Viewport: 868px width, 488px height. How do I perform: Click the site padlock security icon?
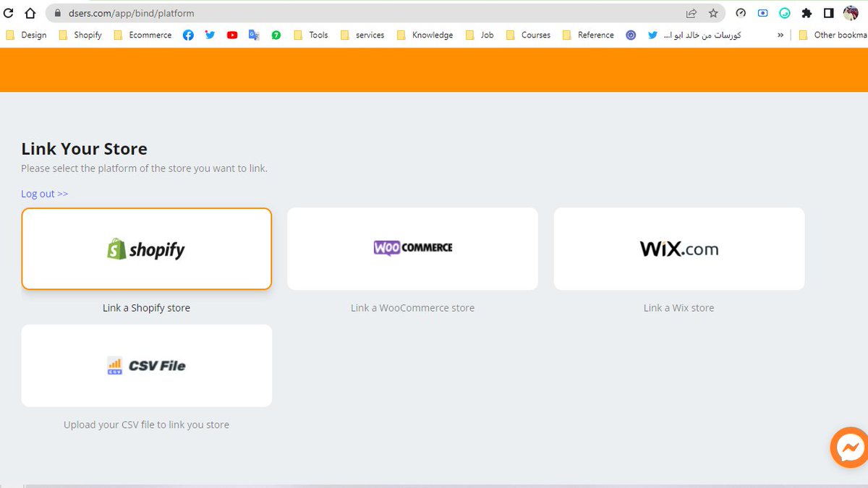pyautogui.click(x=58, y=13)
